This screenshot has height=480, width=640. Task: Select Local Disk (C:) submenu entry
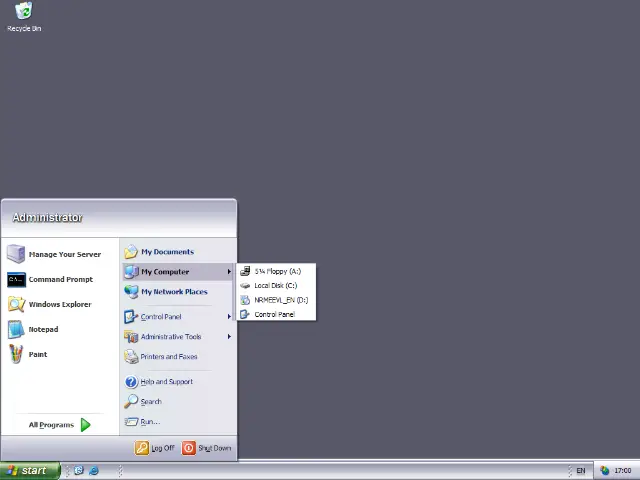[276, 286]
